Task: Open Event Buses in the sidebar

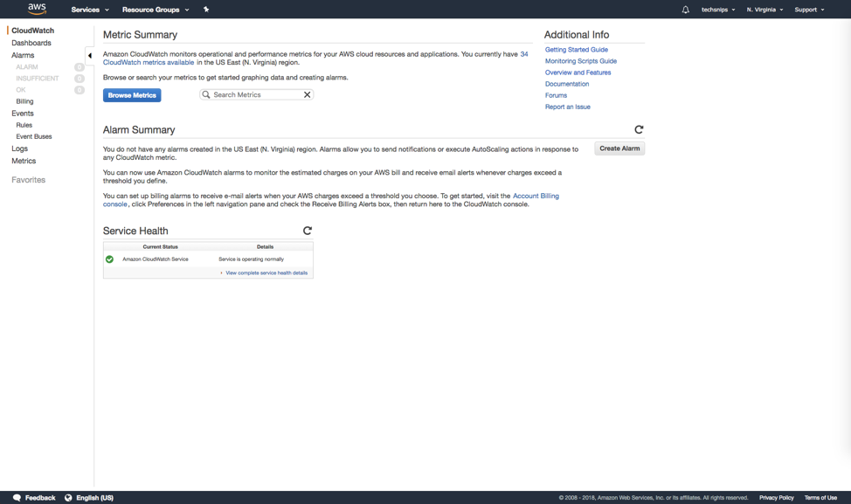Action: pyautogui.click(x=34, y=136)
